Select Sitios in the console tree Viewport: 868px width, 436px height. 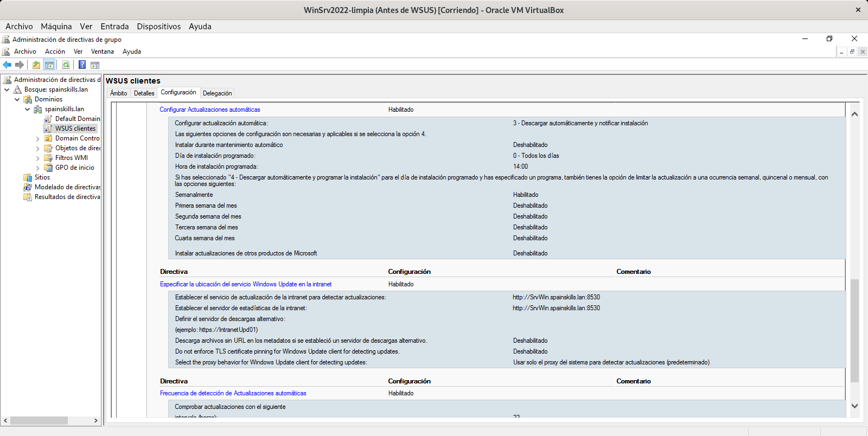(42, 177)
